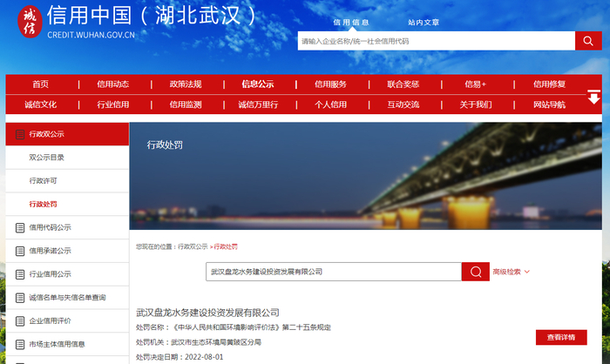The height and width of the screenshot is (364, 610).
Task: Click the list icon beside 企业信用评价
Action: pyautogui.click(x=20, y=321)
